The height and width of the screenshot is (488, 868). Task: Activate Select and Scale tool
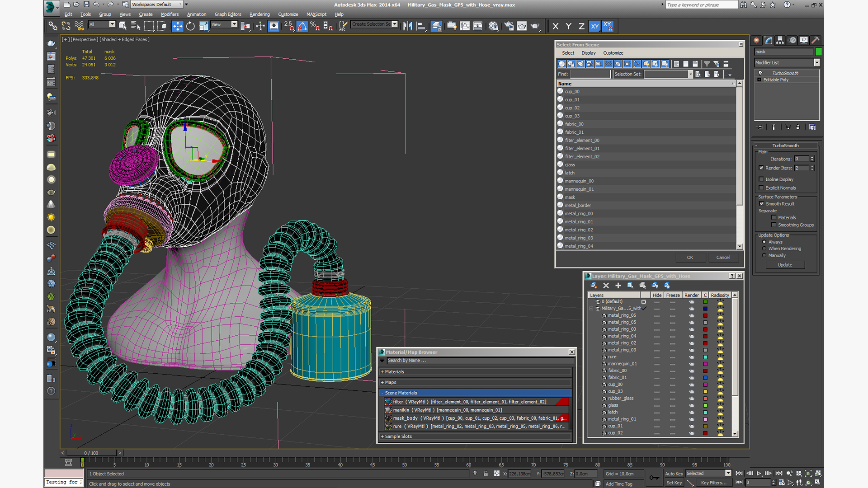(x=203, y=26)
